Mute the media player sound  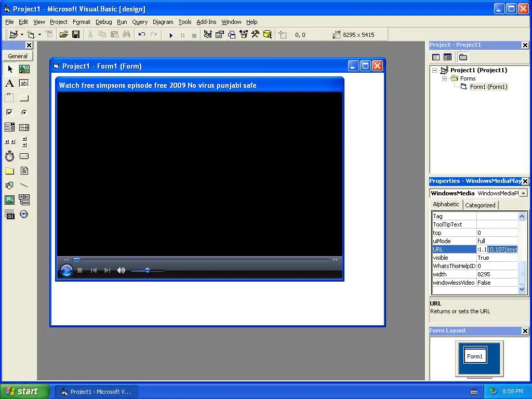pyautogui.click(x=121, y=270)
